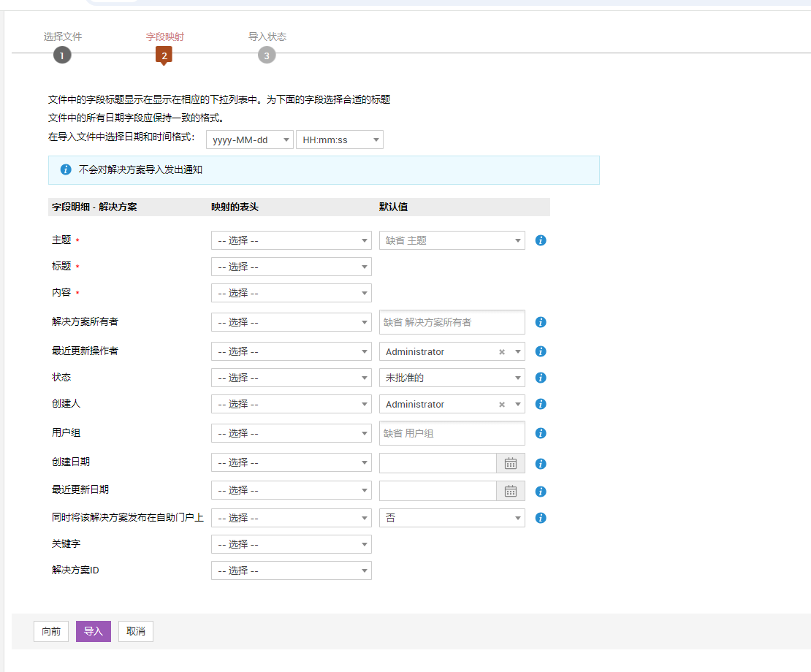Screen dimensions: 811x672
Task: Click info icon for 同时将该解决方案发布在自助门户上
Action: (541, 518)
